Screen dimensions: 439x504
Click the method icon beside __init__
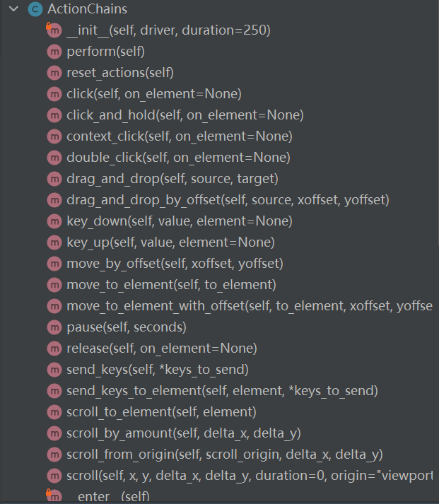click(x=54, y=30)
